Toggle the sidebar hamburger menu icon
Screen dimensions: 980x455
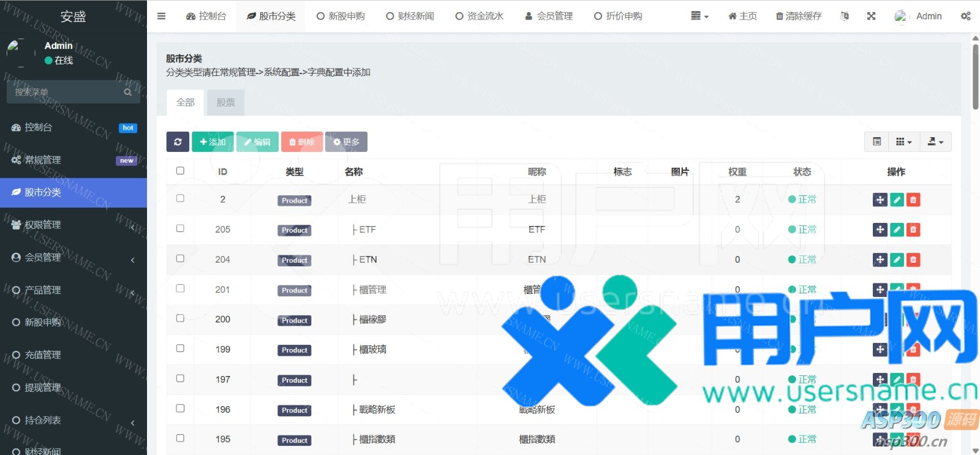pyautogui.click(x=161, y=16)
